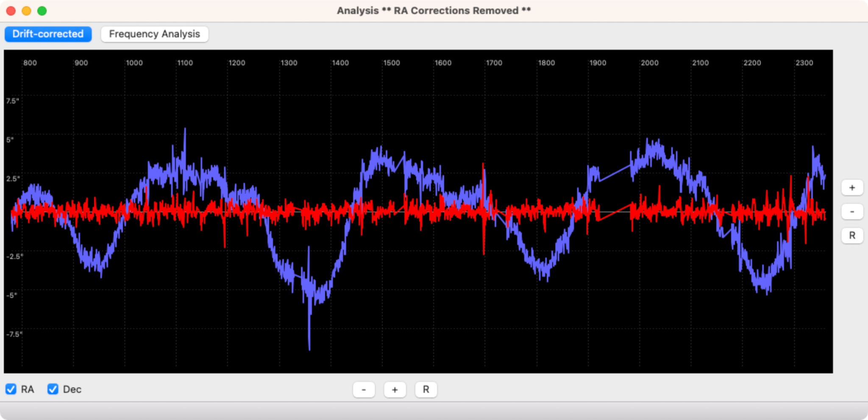The height and width of the screenshot is (420, 868).
Task: Zoom out horizontally with the - button below graph
Action: [x=364, y=389]
